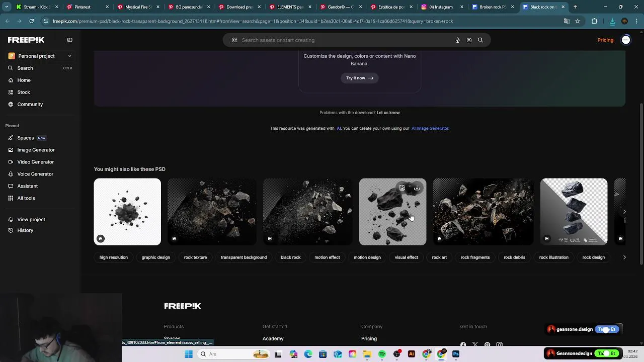Screen dimensions: 644x362
Task: Click the save-to-collection icon on hovered thumbnail
Action: [402, 188]
